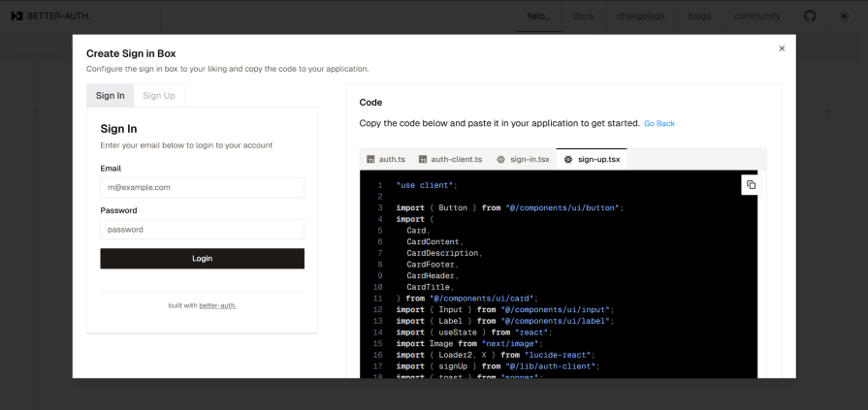Viewport: 868px width, 410px height.
Task: Click the Better-Auth logo
Action: [x=50, y=16]
